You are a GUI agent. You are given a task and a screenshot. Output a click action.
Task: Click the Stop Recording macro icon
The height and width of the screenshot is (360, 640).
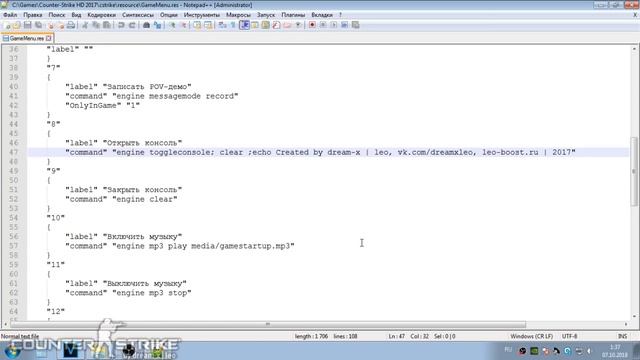coord(323,25)
